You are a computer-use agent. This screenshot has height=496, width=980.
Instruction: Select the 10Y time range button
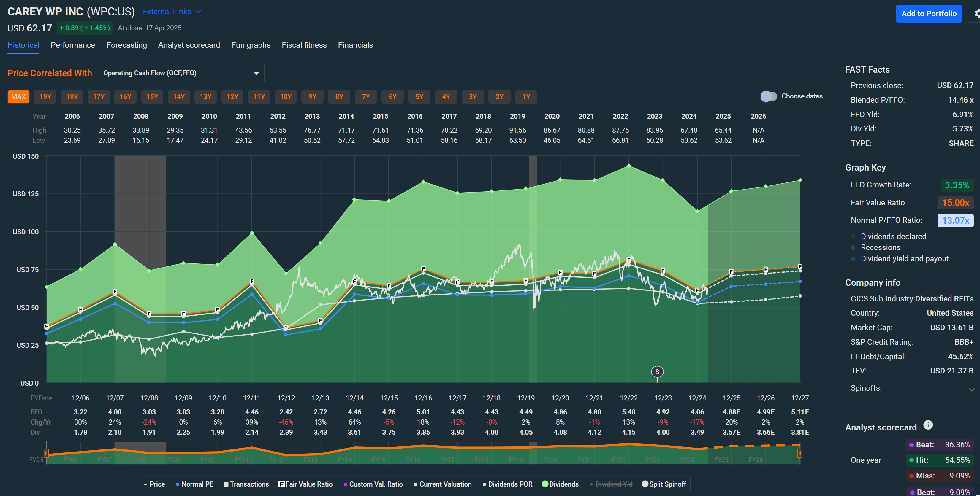pos(286,96)
